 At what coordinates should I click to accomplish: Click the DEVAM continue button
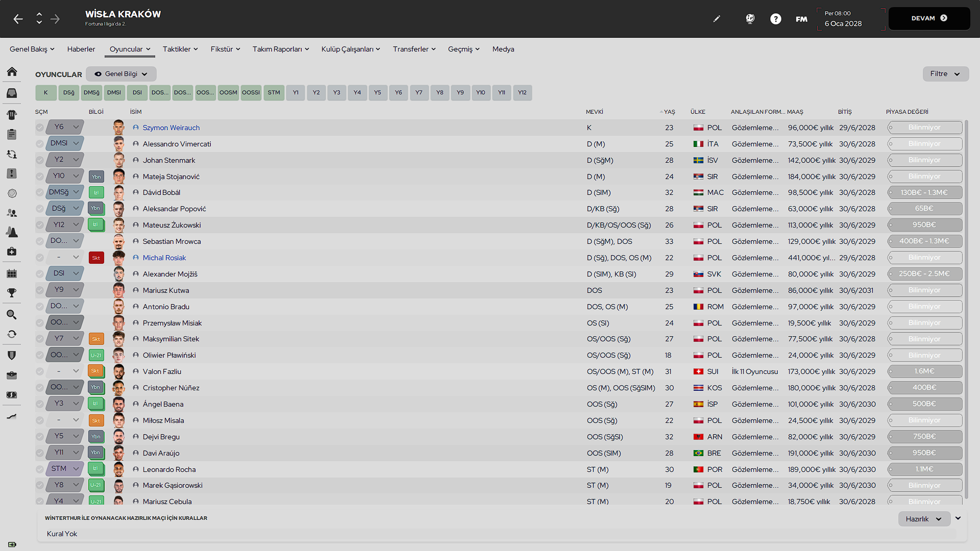(929, 18)
